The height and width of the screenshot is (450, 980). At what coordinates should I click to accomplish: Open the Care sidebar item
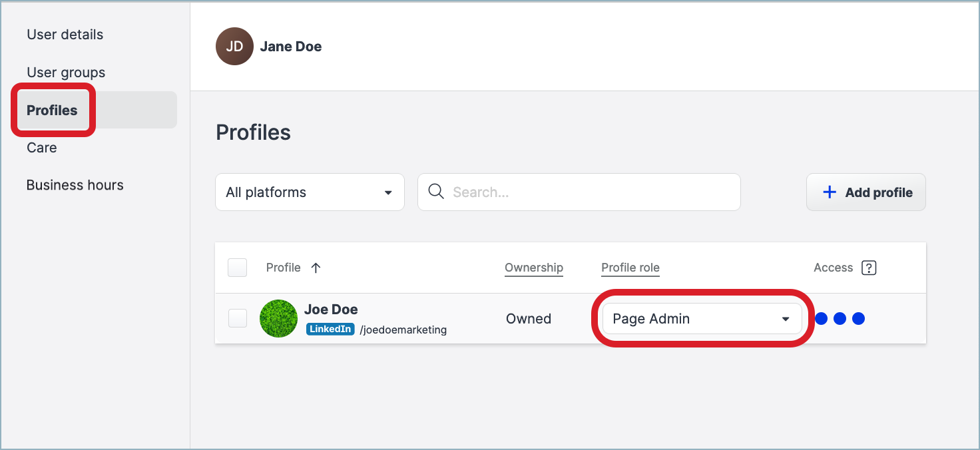42,148
